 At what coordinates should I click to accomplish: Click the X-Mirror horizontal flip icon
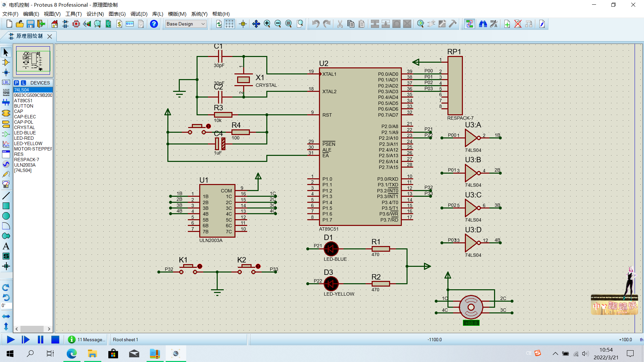point(6,316)
